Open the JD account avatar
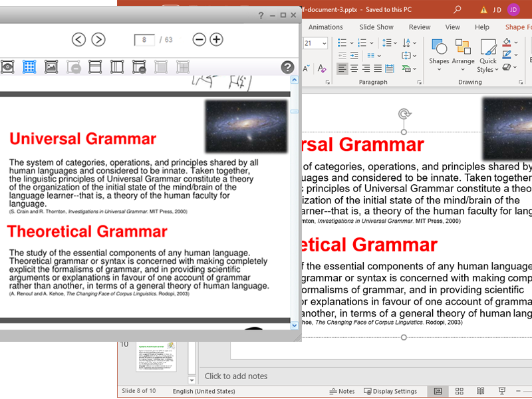 (513, 9)
